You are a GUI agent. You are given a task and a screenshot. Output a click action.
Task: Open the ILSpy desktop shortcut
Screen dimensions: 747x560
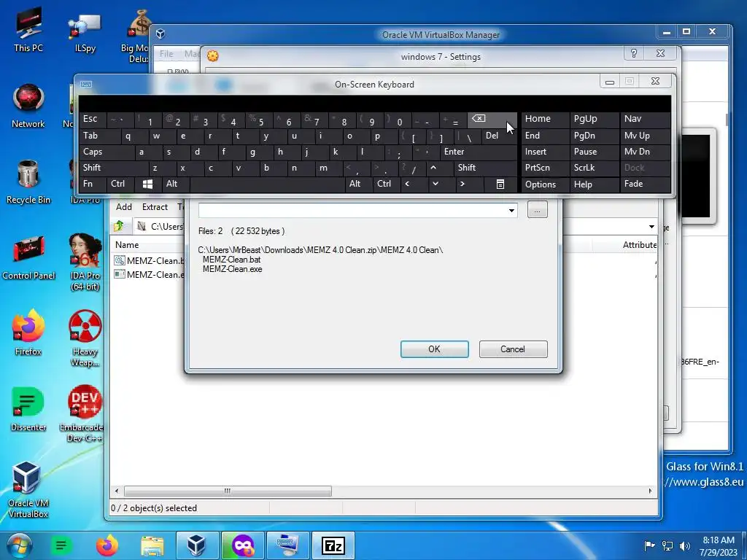pyautogui.click(x=85, y=31)
